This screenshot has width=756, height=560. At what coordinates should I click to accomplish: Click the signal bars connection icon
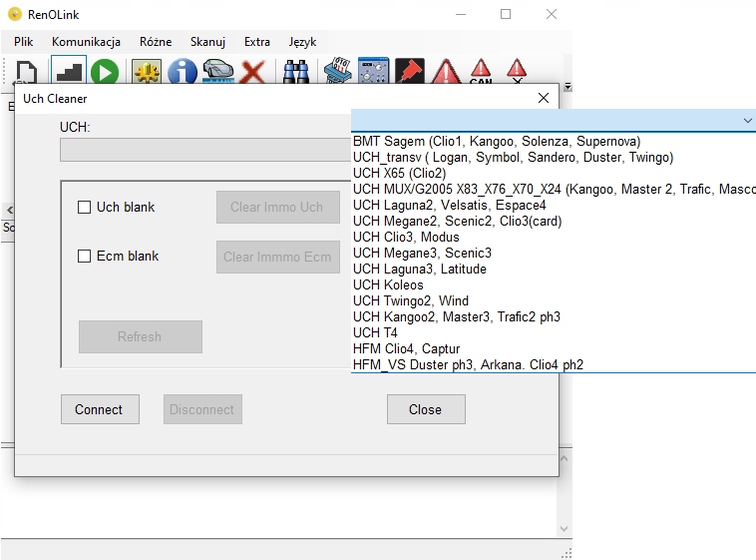[69, 71]
